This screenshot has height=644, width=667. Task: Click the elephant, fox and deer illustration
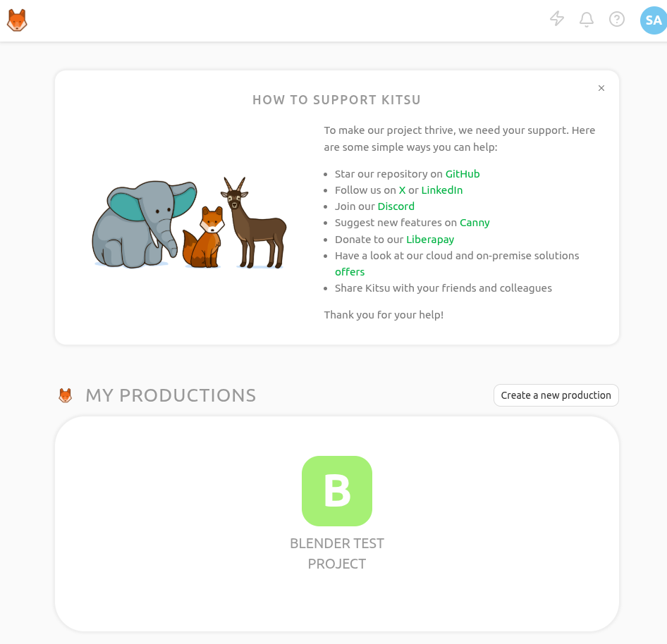click(x=190, y=223)
